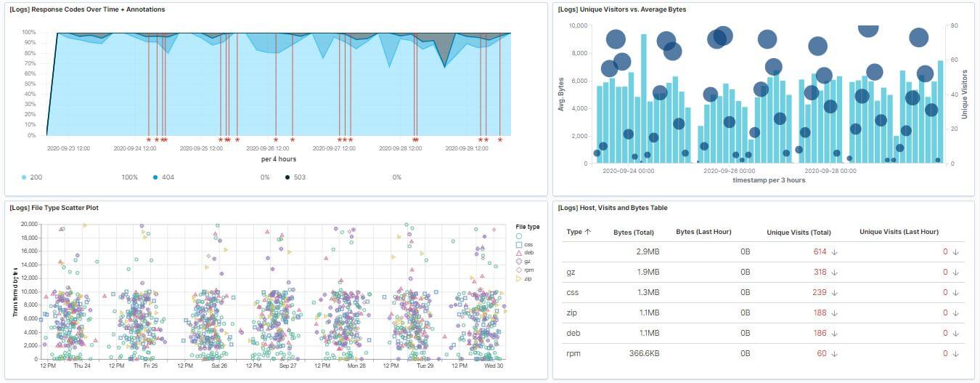Sort by Bytes (Total) column header
The height and width of the screenshot is (383, 980).
pos(633,233)
